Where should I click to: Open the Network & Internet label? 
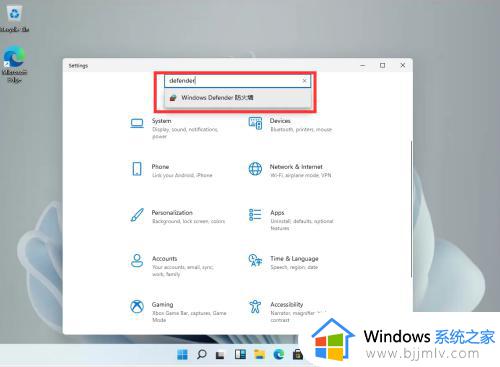pyautogui.click(x=296, y=167)
